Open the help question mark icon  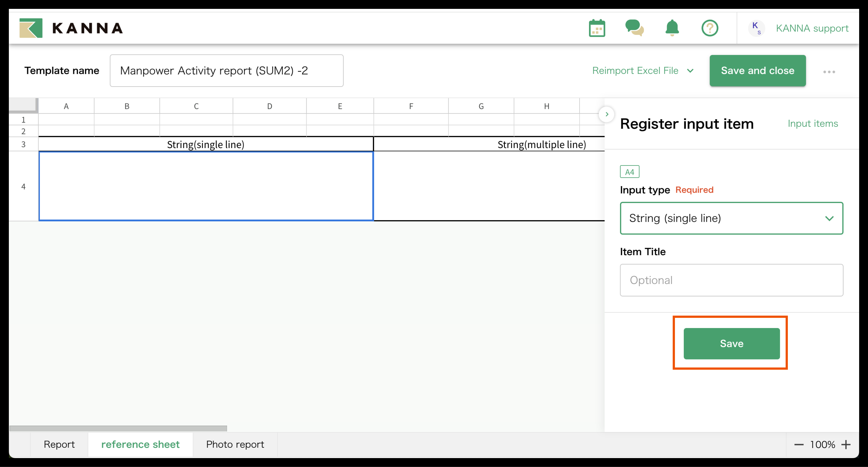click(710, 28)
